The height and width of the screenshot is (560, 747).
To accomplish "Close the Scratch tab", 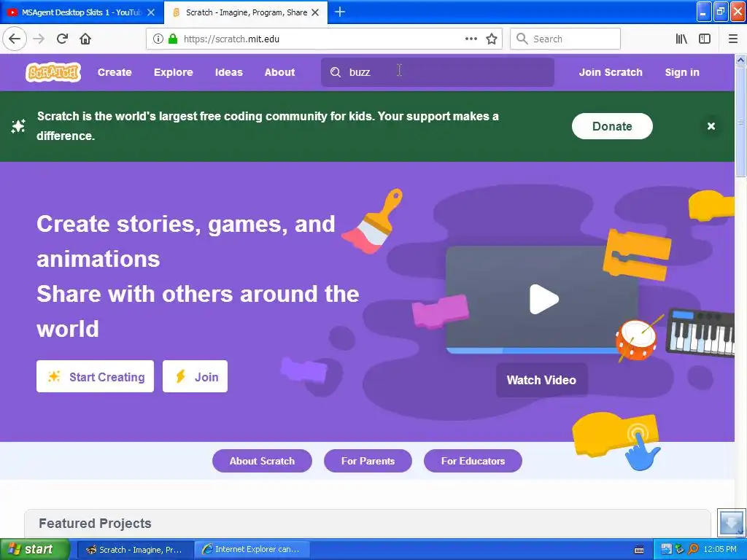I will [315, 12].
